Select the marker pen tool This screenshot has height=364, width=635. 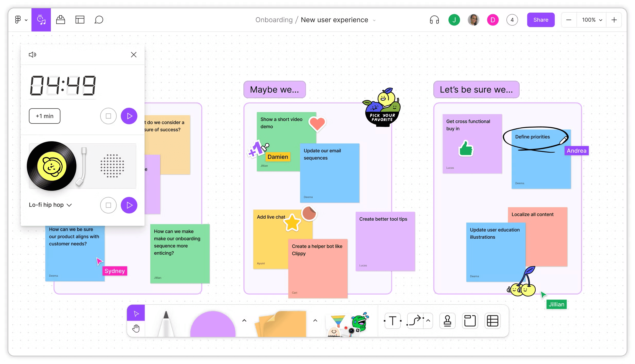point(166,324)
